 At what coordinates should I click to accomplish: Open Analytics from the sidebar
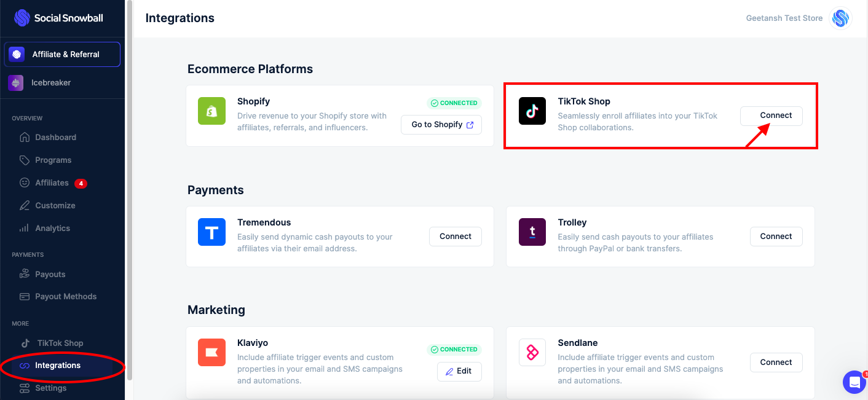pos(53,228)
